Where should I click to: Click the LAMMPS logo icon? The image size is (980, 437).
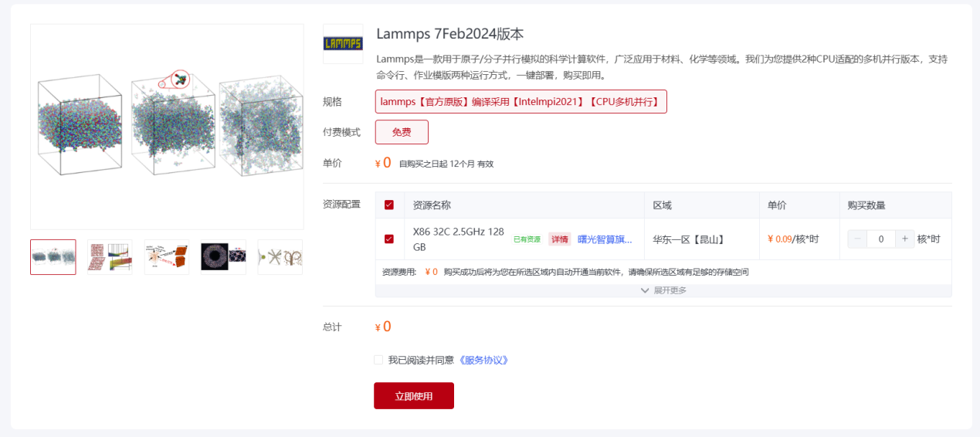point(342,44)
